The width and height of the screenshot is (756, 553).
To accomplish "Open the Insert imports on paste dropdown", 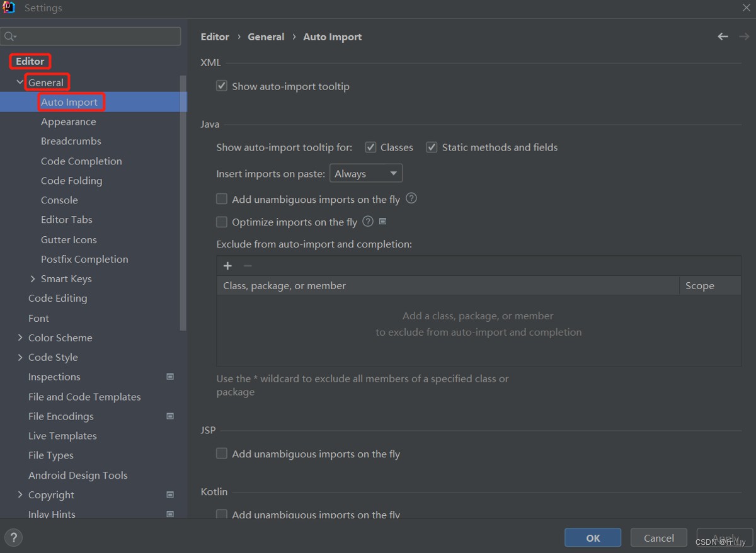I will click(366, 173).
